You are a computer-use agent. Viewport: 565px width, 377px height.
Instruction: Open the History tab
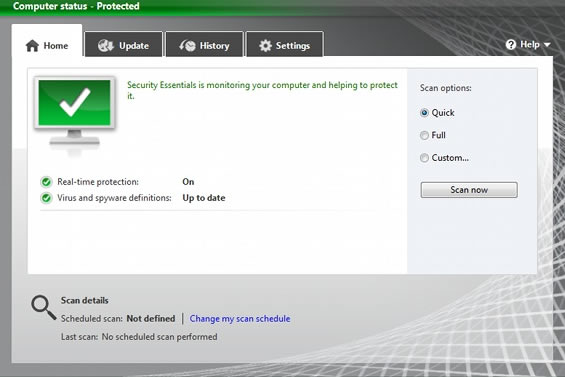pyautogui.click(x=204, y=44)
